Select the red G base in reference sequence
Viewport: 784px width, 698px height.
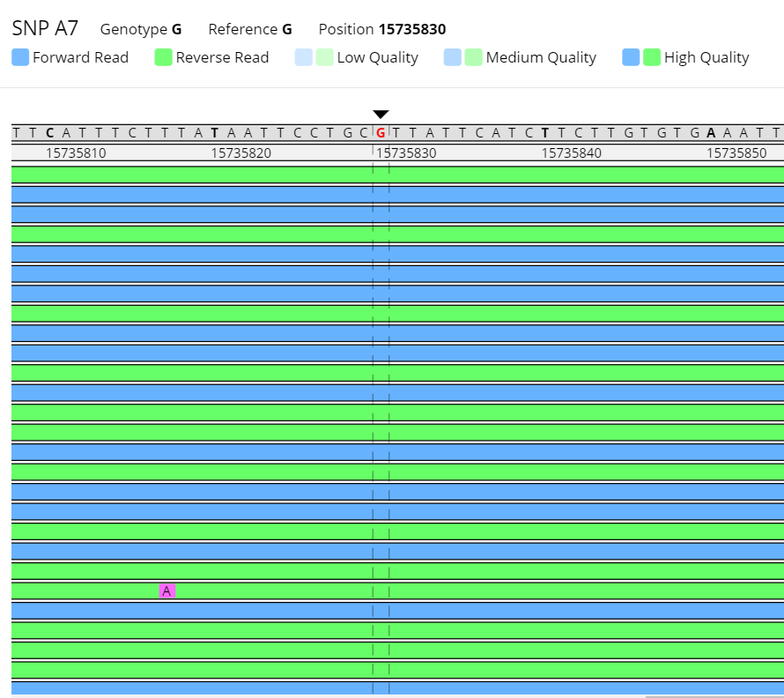[381, 132]
